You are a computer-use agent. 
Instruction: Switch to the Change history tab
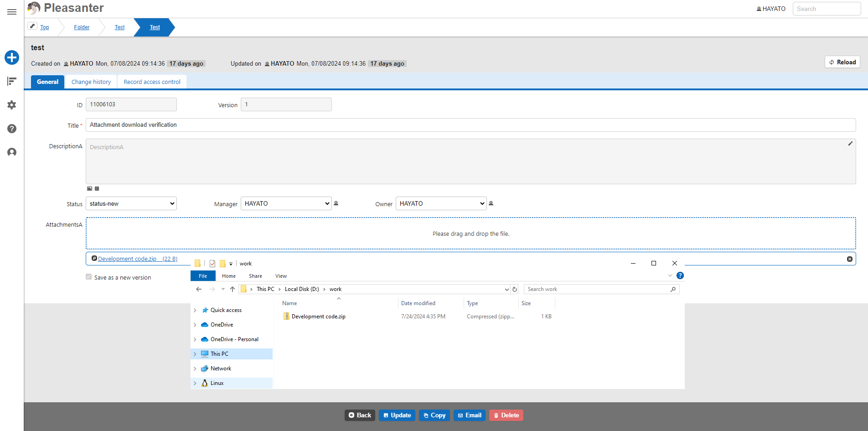click(x=91, y=82)
